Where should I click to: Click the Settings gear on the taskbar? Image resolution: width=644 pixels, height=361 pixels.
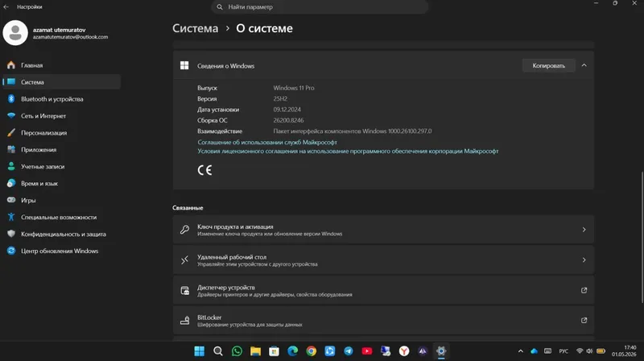coord(441,351)
